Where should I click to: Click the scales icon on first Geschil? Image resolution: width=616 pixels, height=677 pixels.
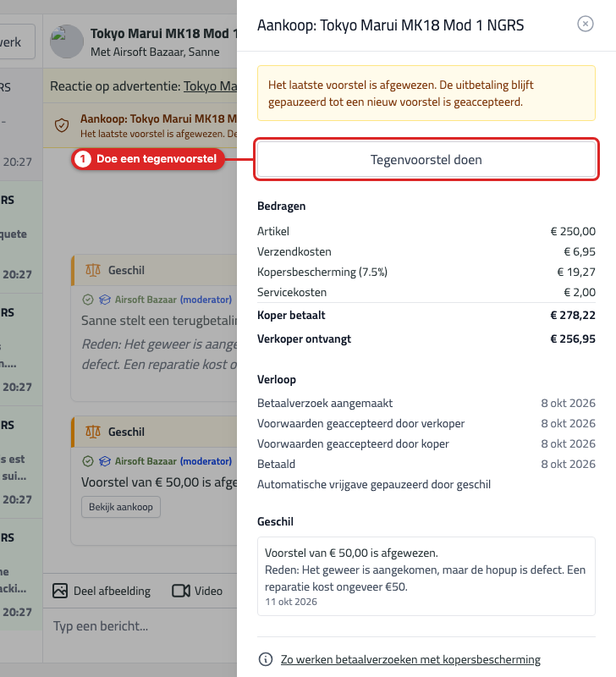point(93,270)
